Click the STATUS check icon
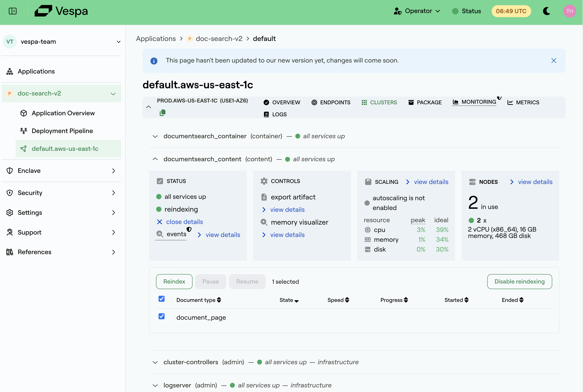This screenshot has width=583, height=392. tap(160, 181)
